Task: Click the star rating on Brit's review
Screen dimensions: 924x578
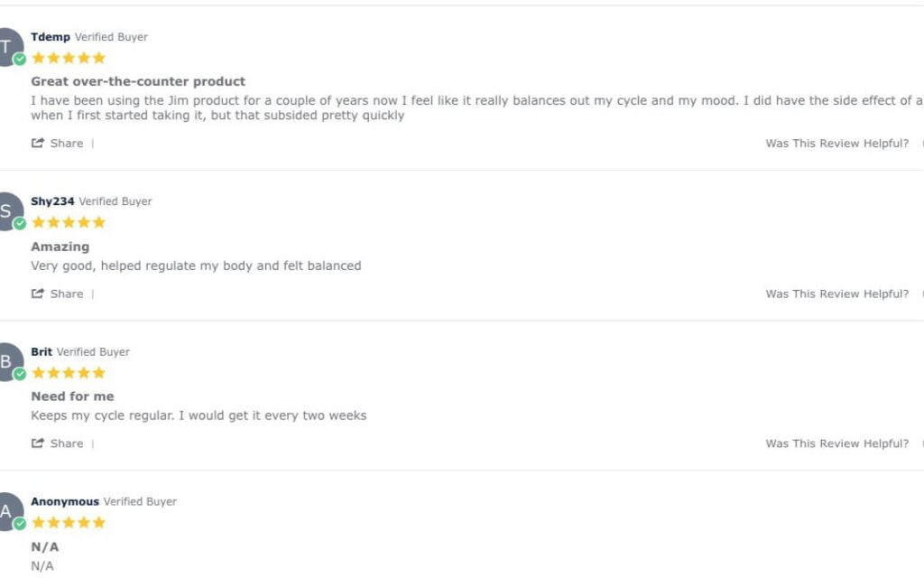Action: click(x=69, y=372)
